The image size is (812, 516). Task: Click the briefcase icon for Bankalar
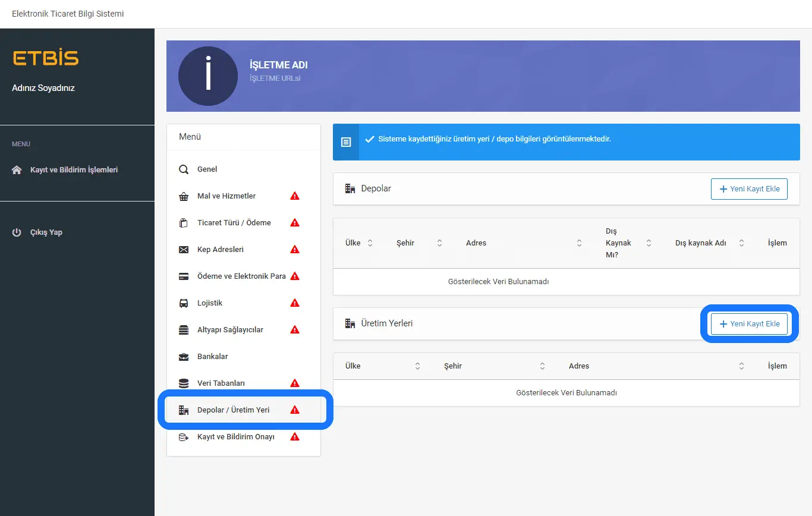tap(184, 357)
